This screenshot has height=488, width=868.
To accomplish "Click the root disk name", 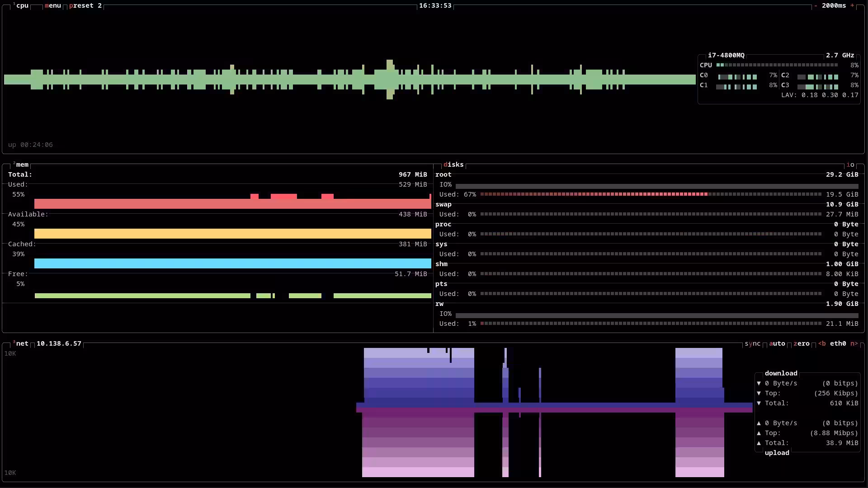I will pos(443,174).
